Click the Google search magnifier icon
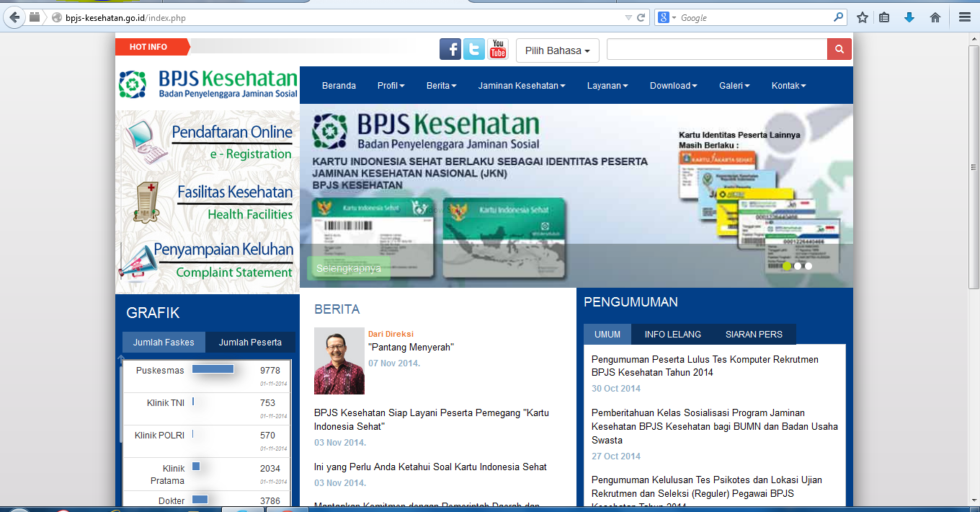980x512 pixels. pyautogui.click(x=839, y=17)
